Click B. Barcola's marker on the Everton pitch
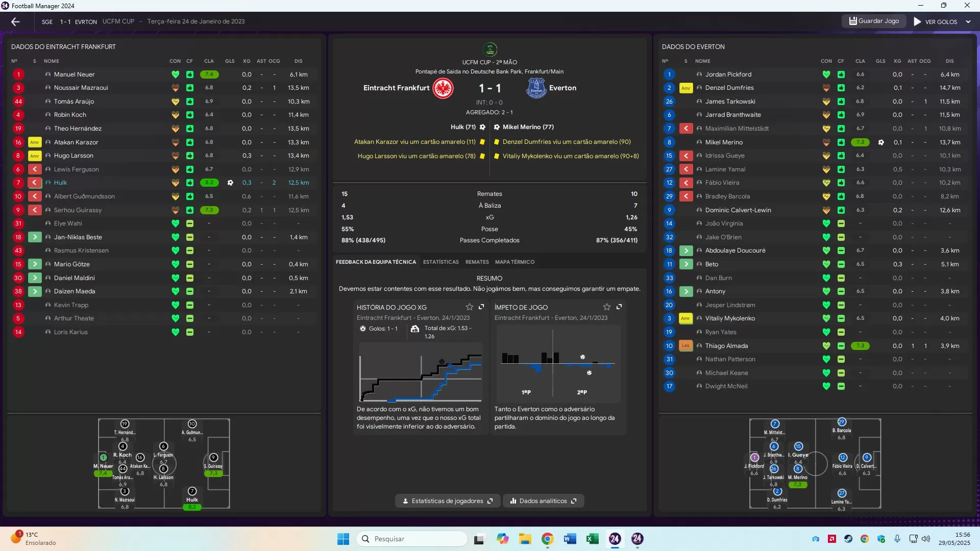Viewport: 980px width, 551px height. pos(842,422)
